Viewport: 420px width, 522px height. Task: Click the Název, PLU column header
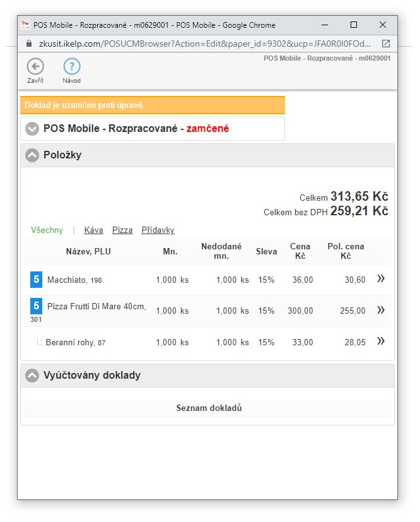pyautogui.click(x=88, y=251)
